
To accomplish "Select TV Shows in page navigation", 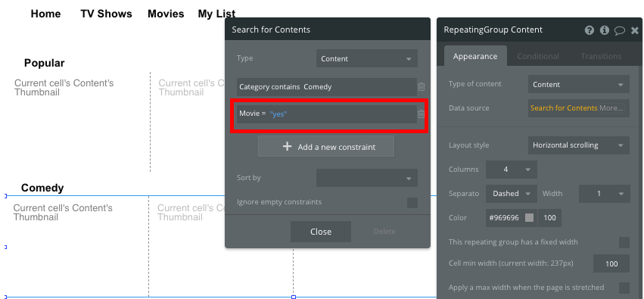I will 106,14.
